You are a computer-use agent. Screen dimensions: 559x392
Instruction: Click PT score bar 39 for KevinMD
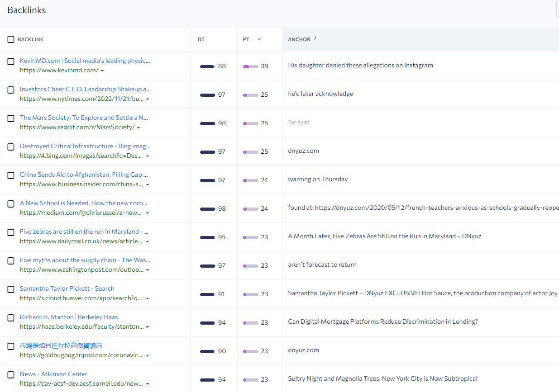pos(251,66)
